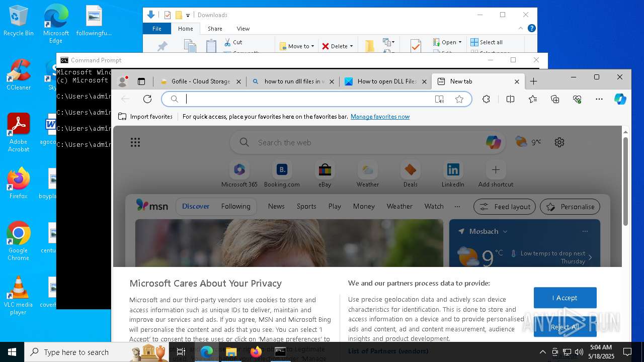Click Reject All privacy button

pos(565,327)
